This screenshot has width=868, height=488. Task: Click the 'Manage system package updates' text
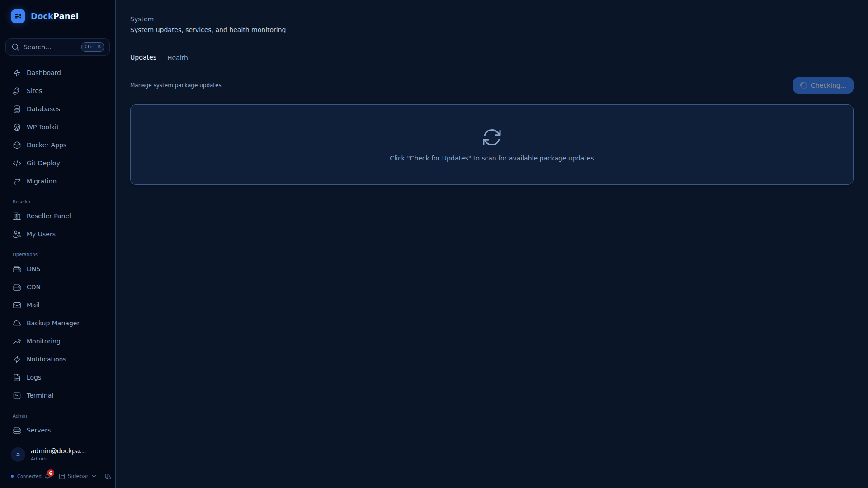(x=176, y=85)
